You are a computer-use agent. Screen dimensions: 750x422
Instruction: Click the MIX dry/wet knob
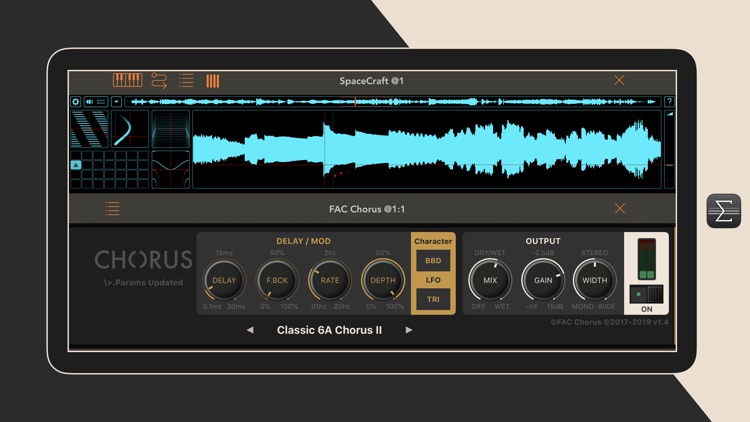pos(490,280)
